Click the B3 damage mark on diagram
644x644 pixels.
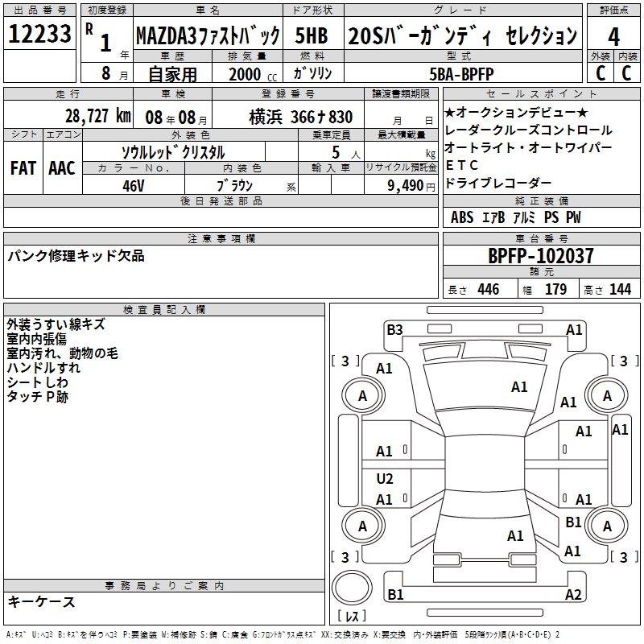point(394,330)
